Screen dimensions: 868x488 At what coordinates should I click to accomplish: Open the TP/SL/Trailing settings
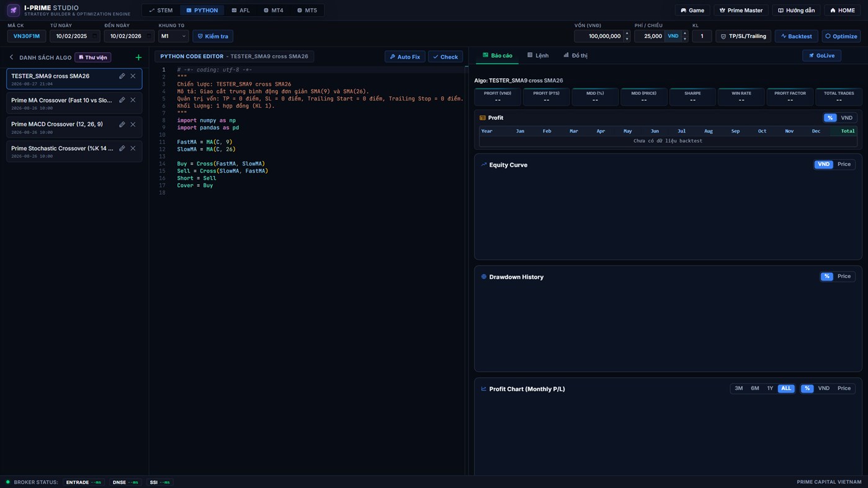pyautogui.click(x=743, y=36)
